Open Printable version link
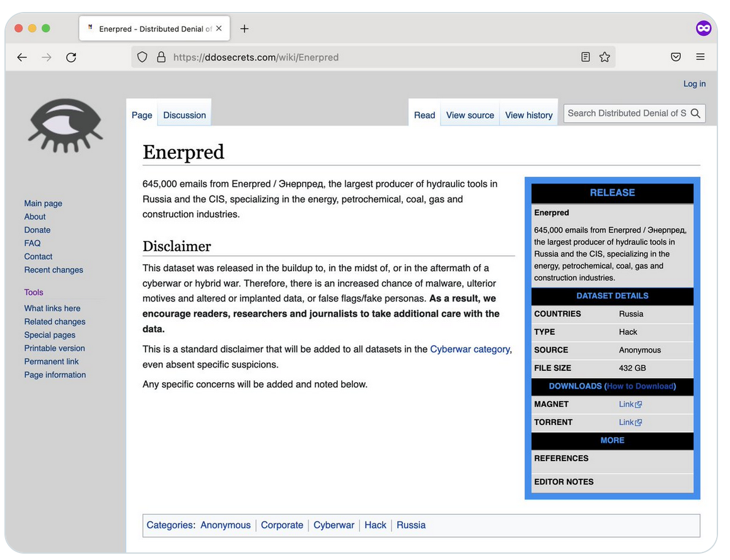Screen dimensions: 730x560 coord(54,349)
